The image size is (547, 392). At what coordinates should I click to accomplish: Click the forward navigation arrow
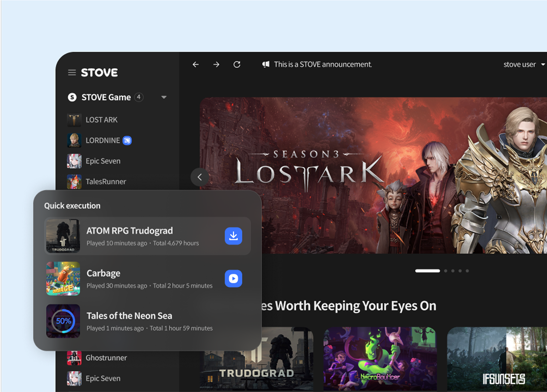216,64
